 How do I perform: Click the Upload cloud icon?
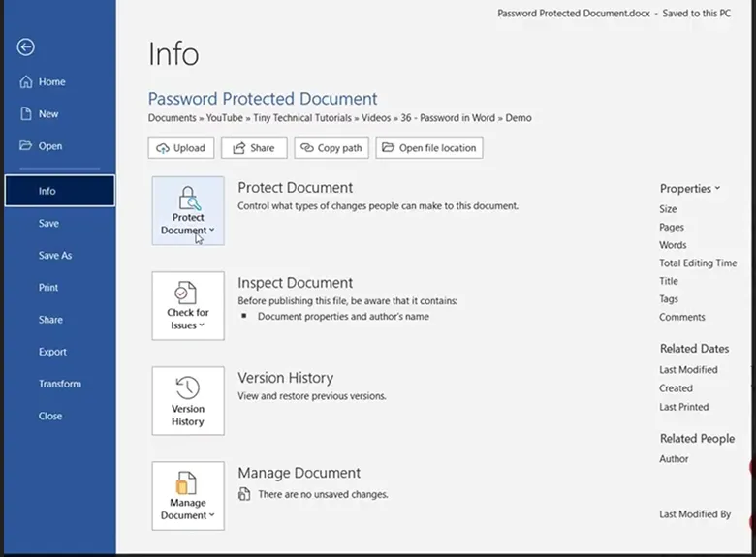click(163, 148)
